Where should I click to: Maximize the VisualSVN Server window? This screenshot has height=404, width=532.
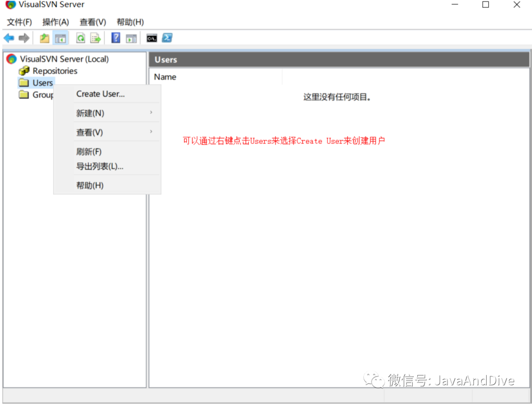[486, 4]
